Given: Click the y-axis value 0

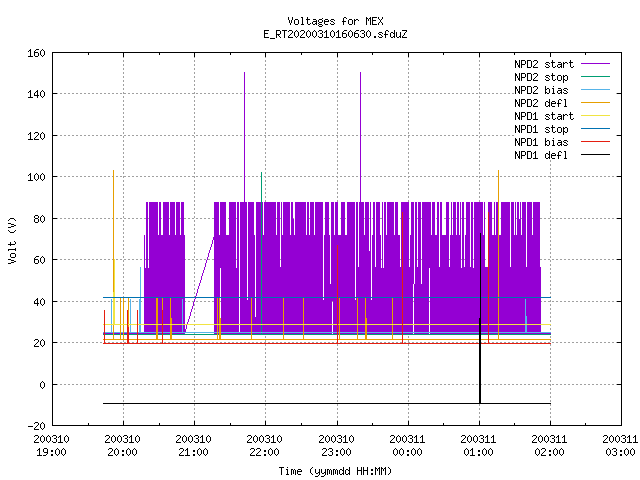Looking at the screenshot, I should click(x=42, y=385).
